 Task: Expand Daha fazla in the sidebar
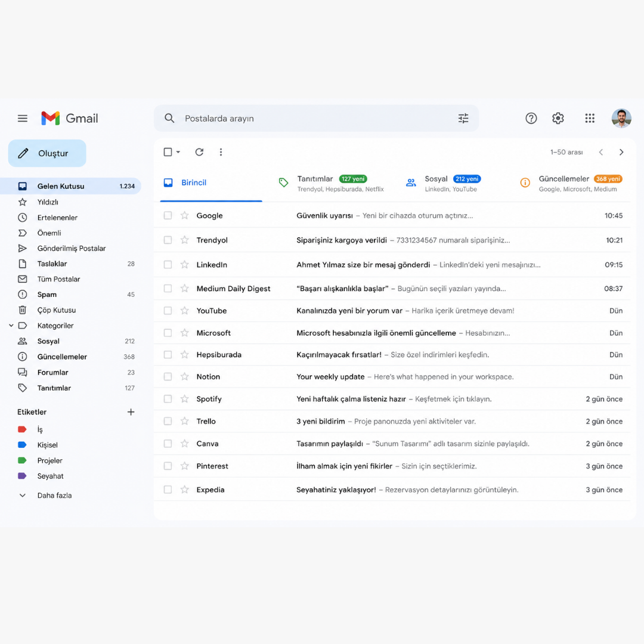(x=45, y=496)
